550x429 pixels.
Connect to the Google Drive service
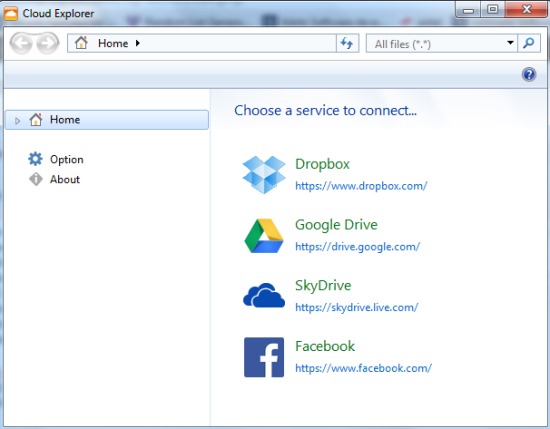[336, 225]
